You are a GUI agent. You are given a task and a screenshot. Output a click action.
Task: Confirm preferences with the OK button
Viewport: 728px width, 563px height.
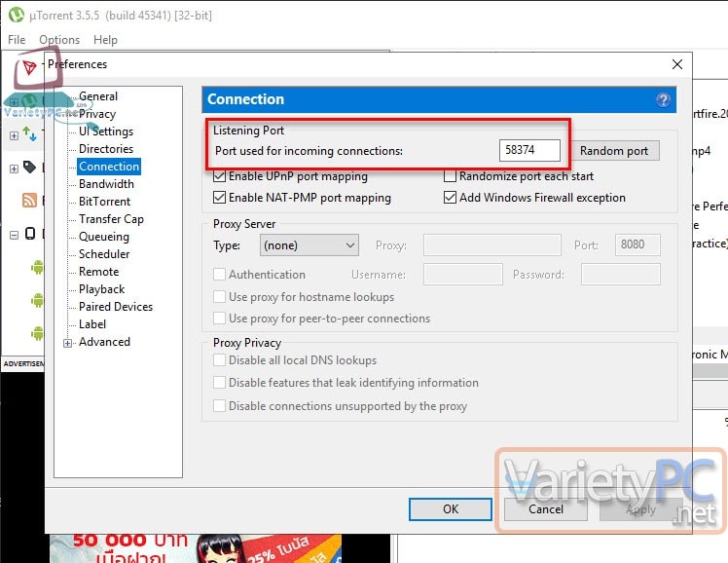click(451, 509)
